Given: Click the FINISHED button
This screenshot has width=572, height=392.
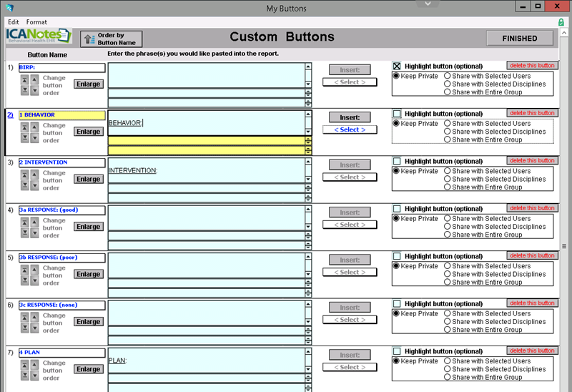Looking at the screenshot, I should pos(520,39).
